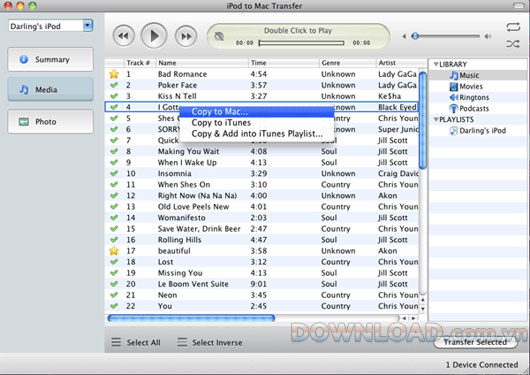Choose Copy & Add into iTunes Playlist...
Viewport: 530px width, 375px height.
(x=257, y=134)
